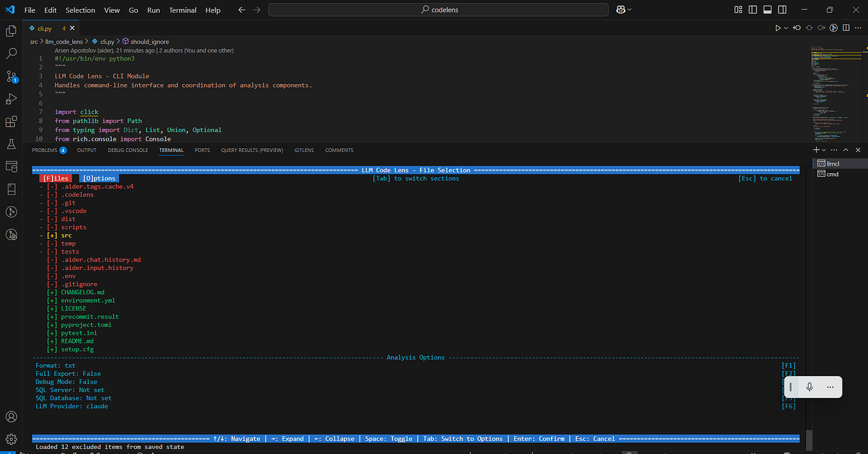Open the Run and Debug sidebar
Screen dimensions: 868x454
point(11,98)
